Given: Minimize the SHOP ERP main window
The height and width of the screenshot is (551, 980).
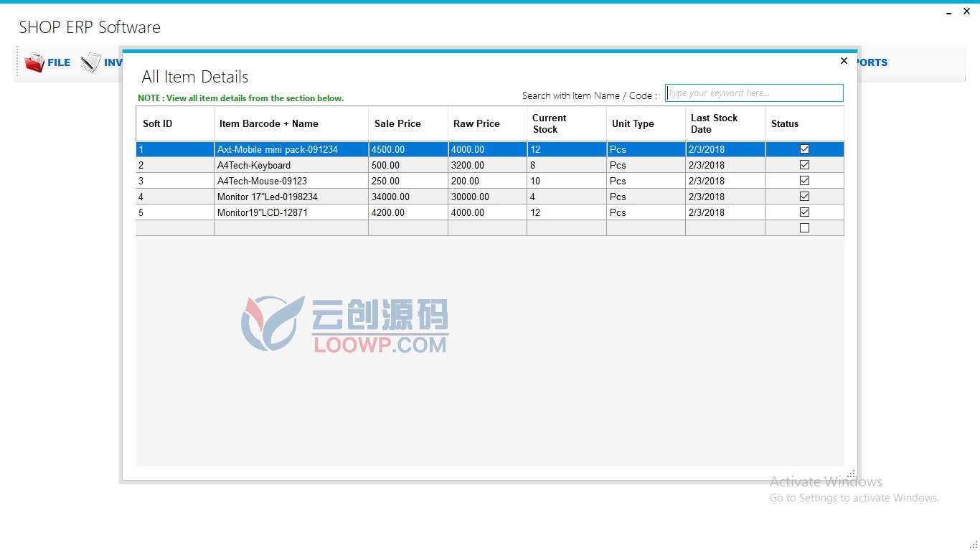Looking at the screenshot, I should (x=948, y=12).
